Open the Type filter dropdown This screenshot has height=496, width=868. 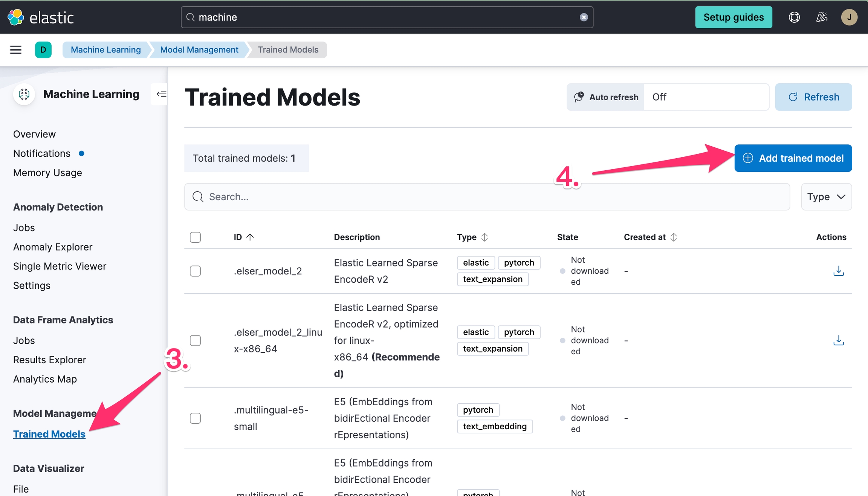point(826,197)
